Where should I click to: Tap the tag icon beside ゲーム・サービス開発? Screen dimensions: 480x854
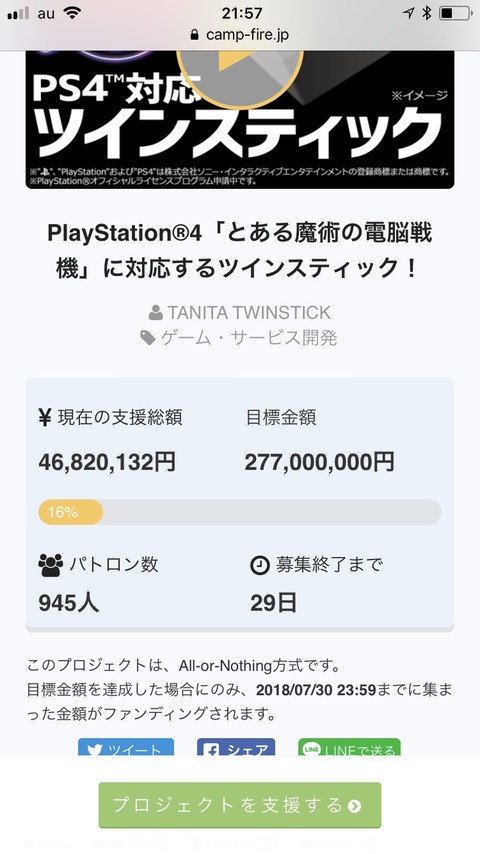pos(148,339)
